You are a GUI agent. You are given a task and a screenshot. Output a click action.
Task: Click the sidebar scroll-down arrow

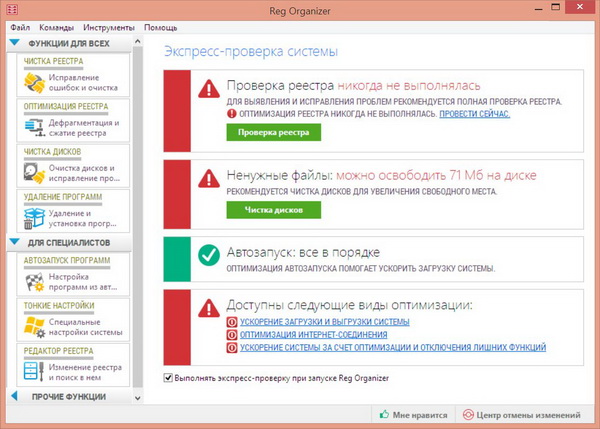[x=138, y=398]
